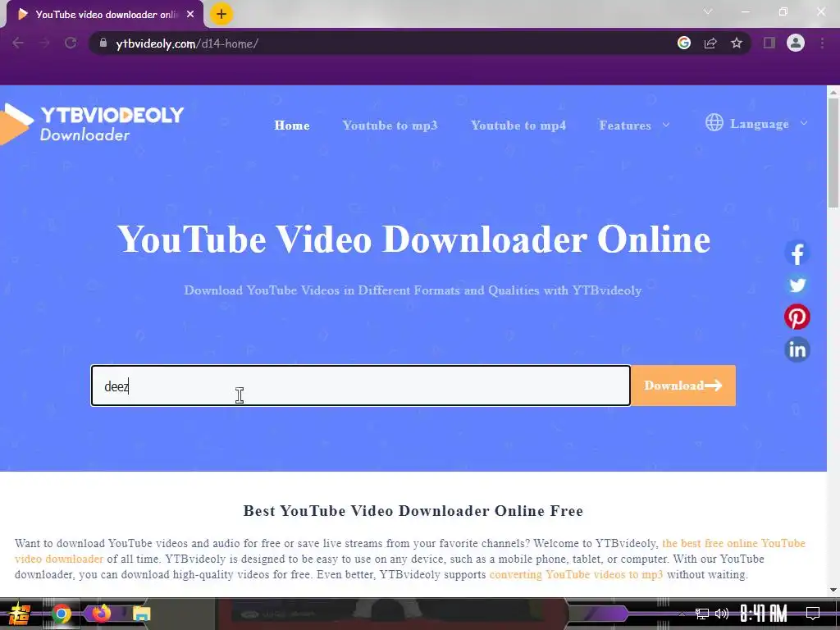Share page via Facebook icon
Image resolution: width=840 pixels, height=630 pixels.
pos(797,253)
